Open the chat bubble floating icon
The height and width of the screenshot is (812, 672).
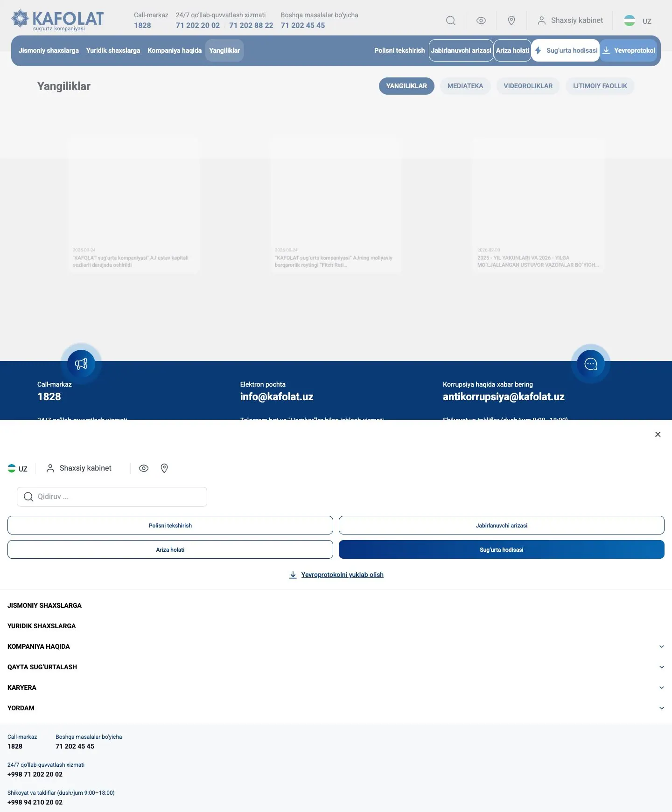[x=591, y=364]
